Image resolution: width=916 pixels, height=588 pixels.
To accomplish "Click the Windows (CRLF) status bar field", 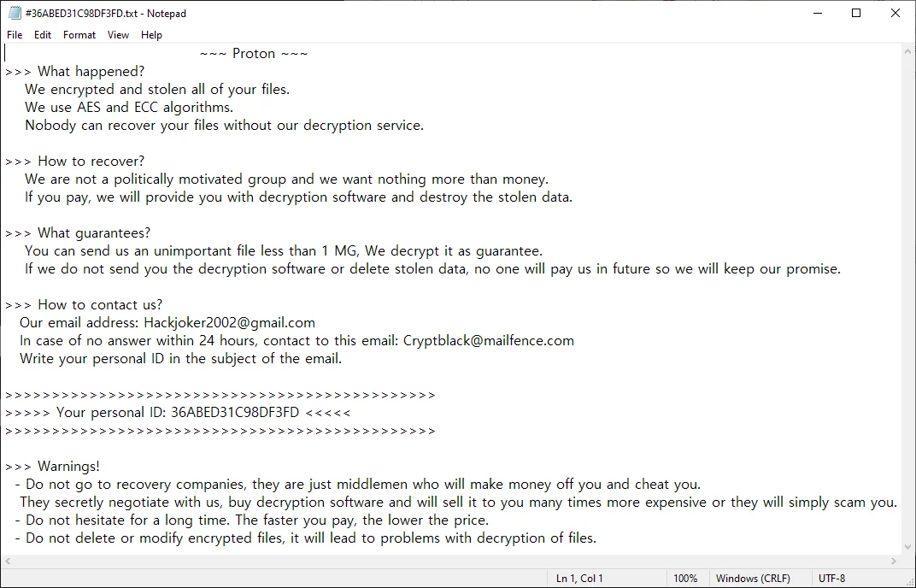I will point(753,579).
